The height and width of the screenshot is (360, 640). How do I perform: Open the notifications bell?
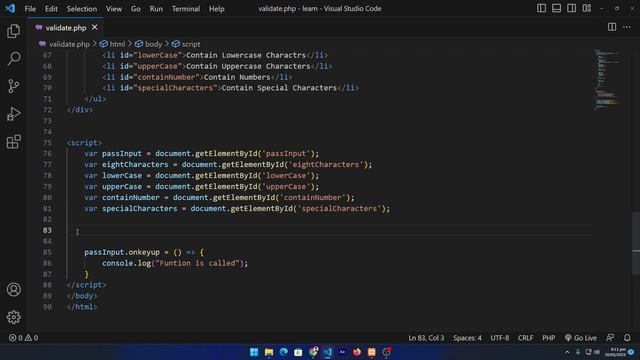(x=627, y=338)
